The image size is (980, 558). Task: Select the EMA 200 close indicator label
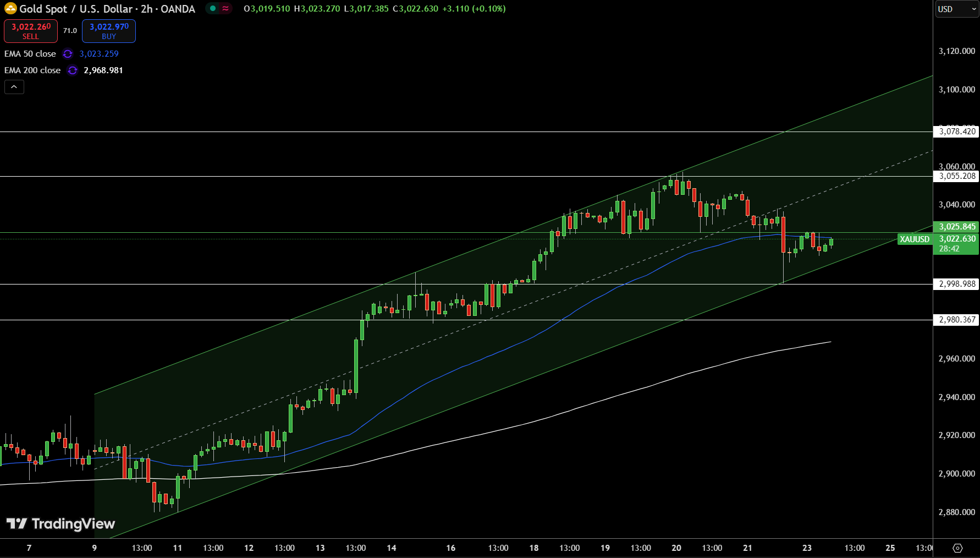[32, 70]
